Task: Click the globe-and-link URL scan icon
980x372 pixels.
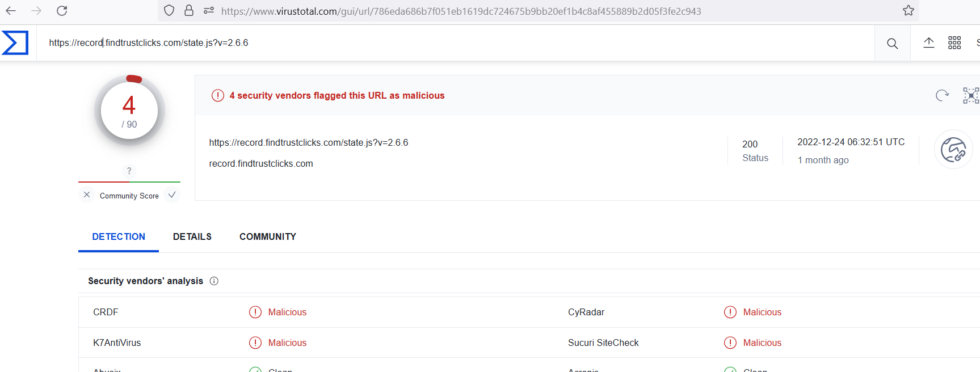Action: 954,149
